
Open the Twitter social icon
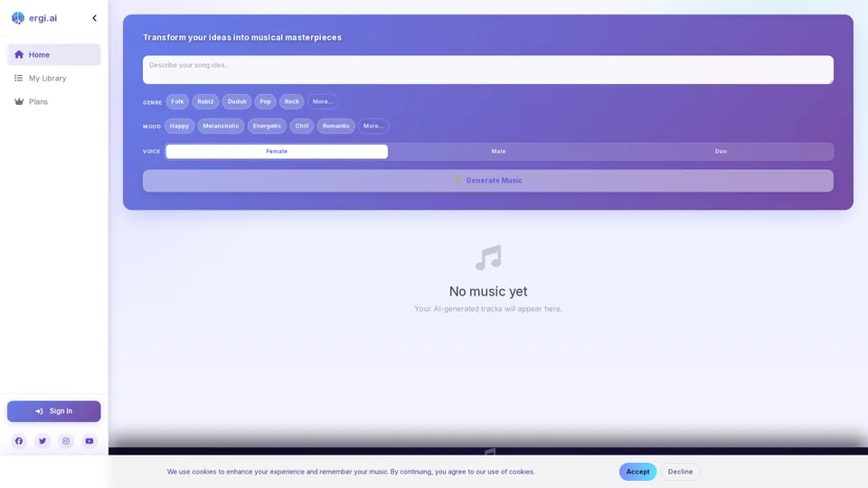pos(42,441)
